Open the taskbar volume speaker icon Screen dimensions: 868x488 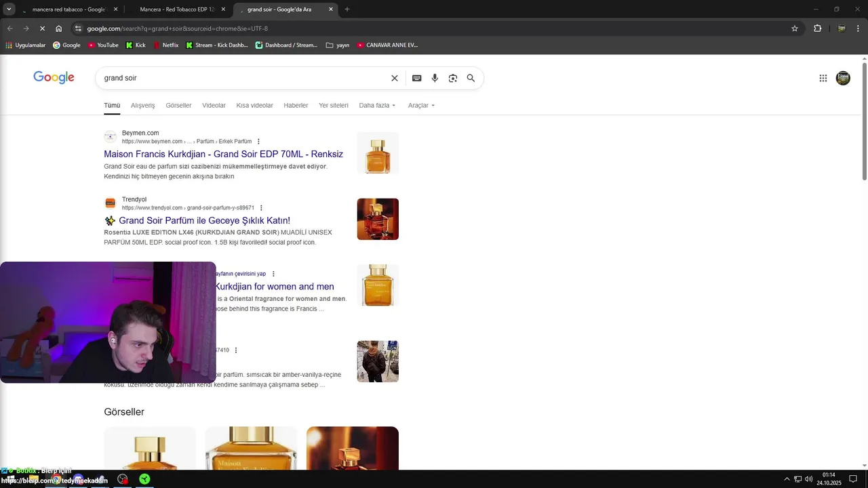809,479
